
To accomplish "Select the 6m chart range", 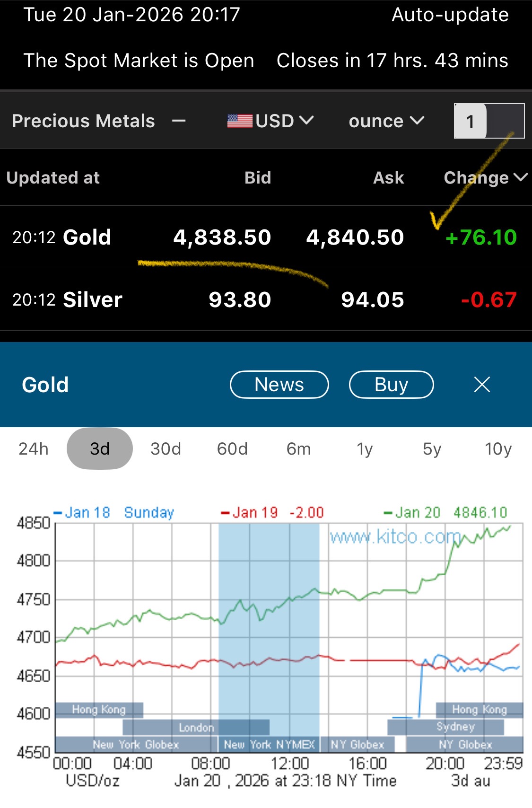I will pyautogui.click(x=298, y=448).
